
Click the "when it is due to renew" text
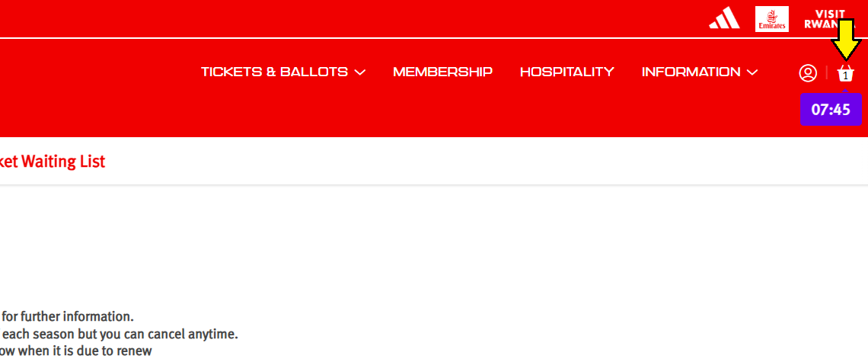tap(76, 351)
